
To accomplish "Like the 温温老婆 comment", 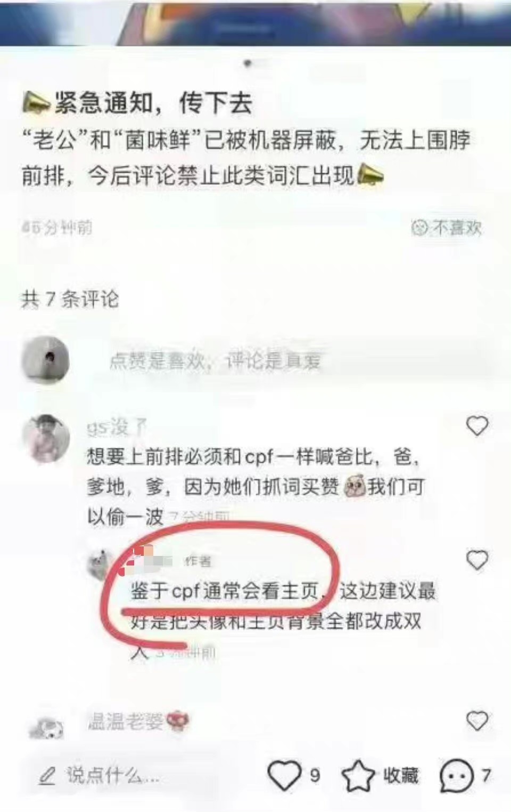I will (x=477, y=720).
